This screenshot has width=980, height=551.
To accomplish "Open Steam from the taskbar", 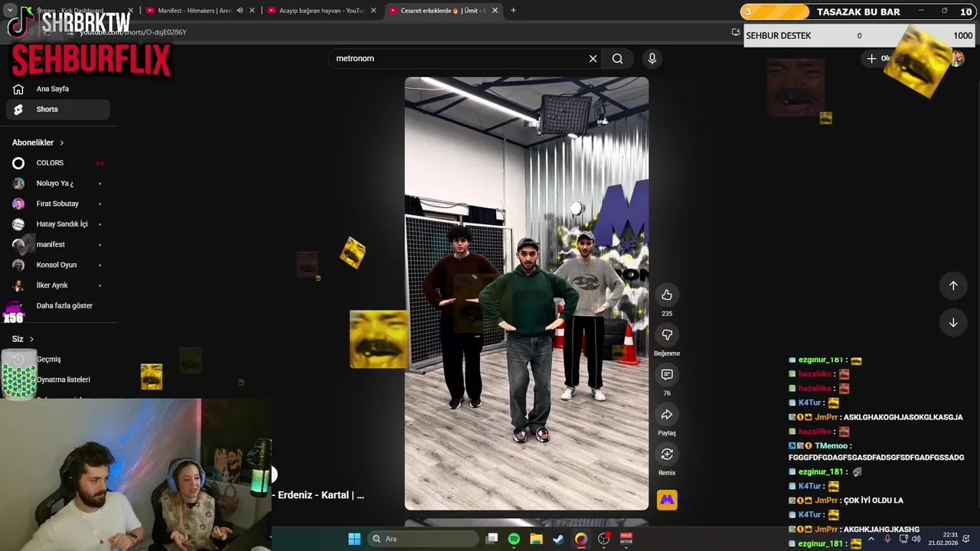I will [559, 539].
